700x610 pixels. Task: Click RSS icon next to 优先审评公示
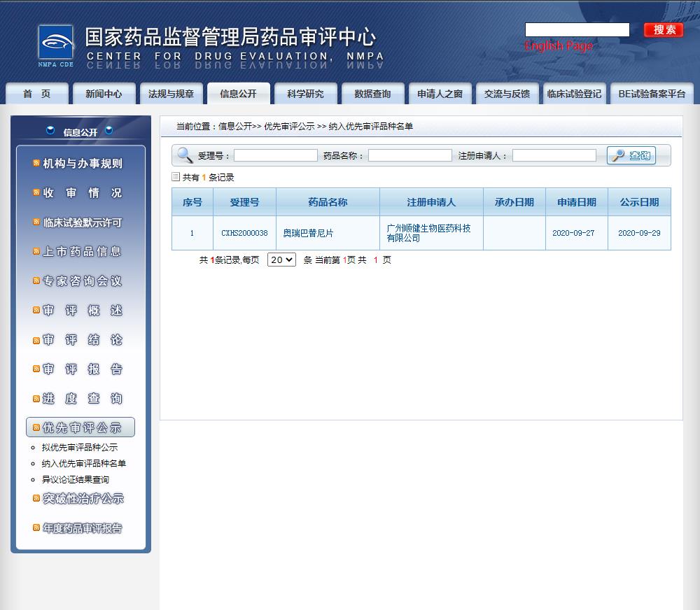pos(36,427)
